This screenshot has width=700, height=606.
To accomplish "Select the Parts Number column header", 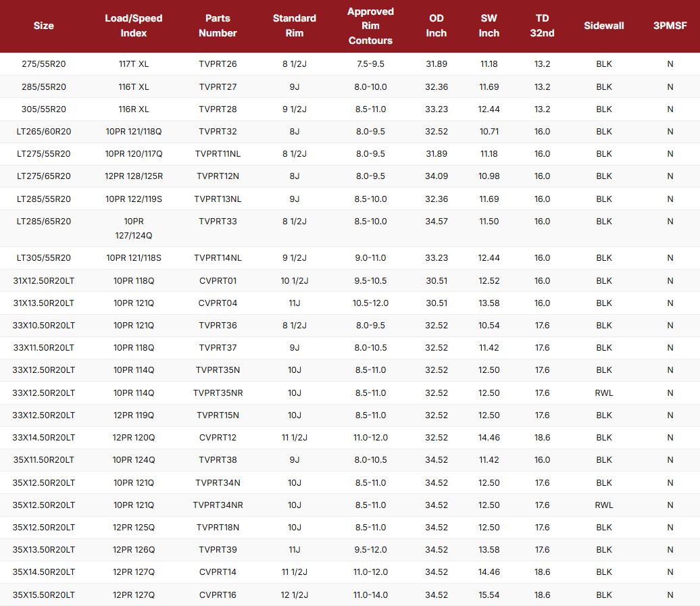I will (x=218, y=26).
